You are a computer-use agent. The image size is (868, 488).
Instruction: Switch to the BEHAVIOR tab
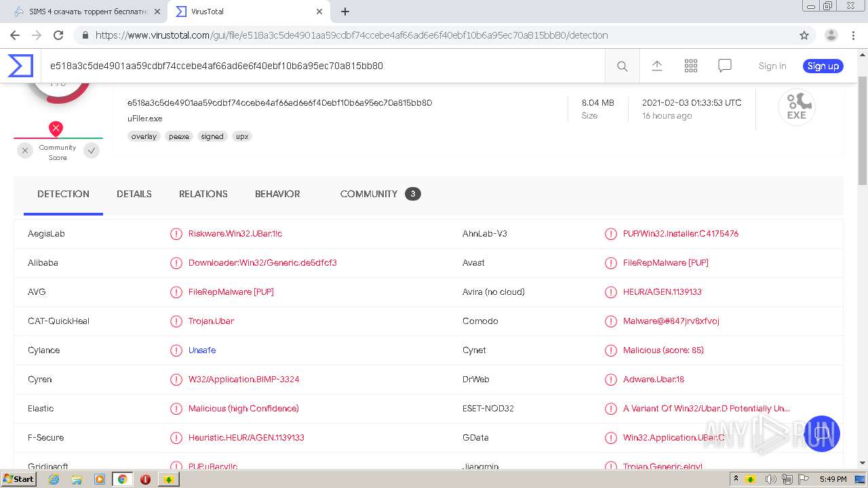click(x=277, y=194)
